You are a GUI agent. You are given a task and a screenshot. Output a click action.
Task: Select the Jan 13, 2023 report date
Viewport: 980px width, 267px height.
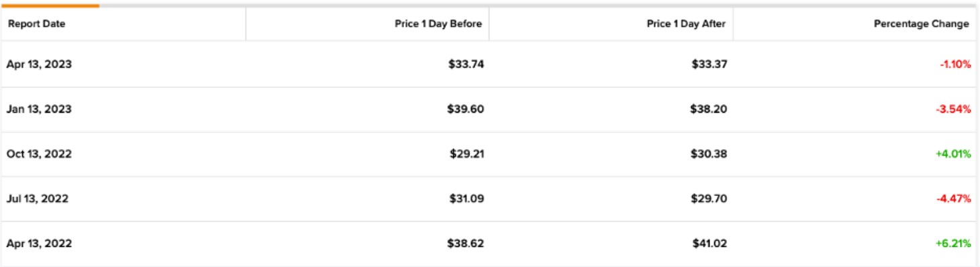pyautogui.click(x=39, y=109)
